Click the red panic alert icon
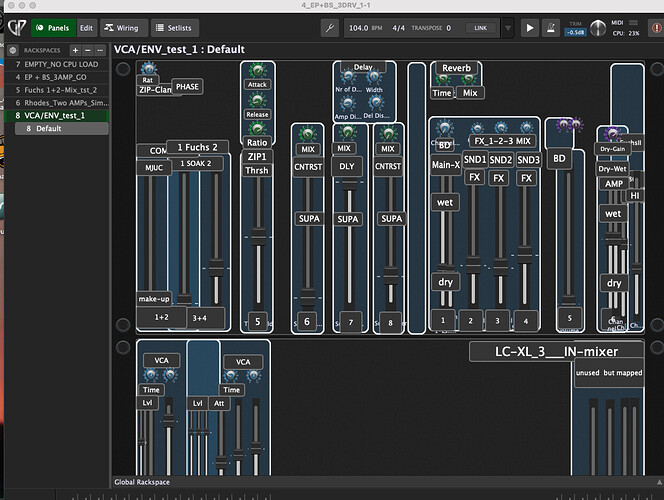Image resolution: width=664 pixels, height=500 pixels. (x=656, y=28)
